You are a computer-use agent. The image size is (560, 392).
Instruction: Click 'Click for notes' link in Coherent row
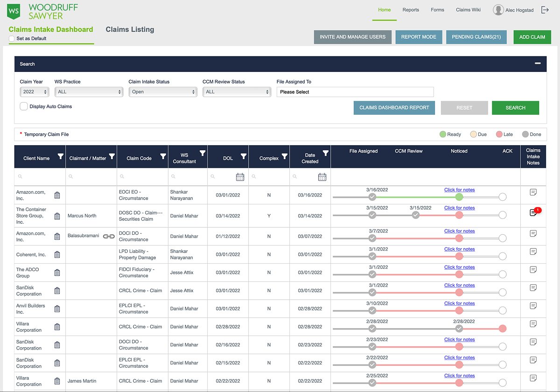tap(459, 249)
